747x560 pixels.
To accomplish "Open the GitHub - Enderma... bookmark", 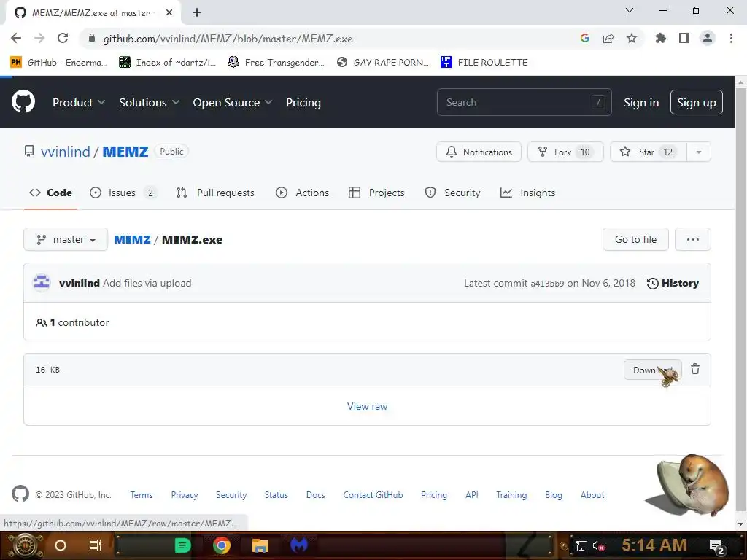I will pyautogui.click(x=58, y=63).
